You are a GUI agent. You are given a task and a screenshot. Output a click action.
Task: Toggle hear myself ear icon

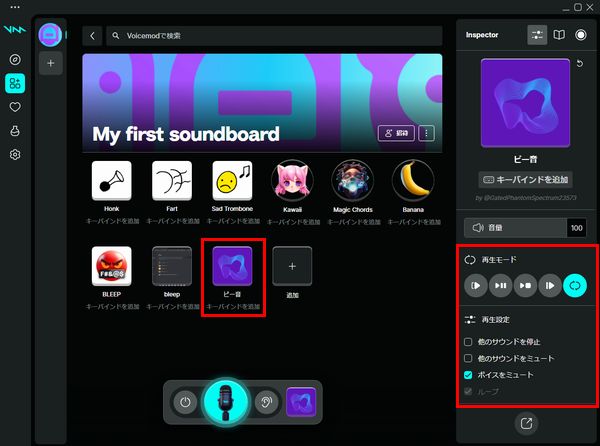tap(266, 402)
